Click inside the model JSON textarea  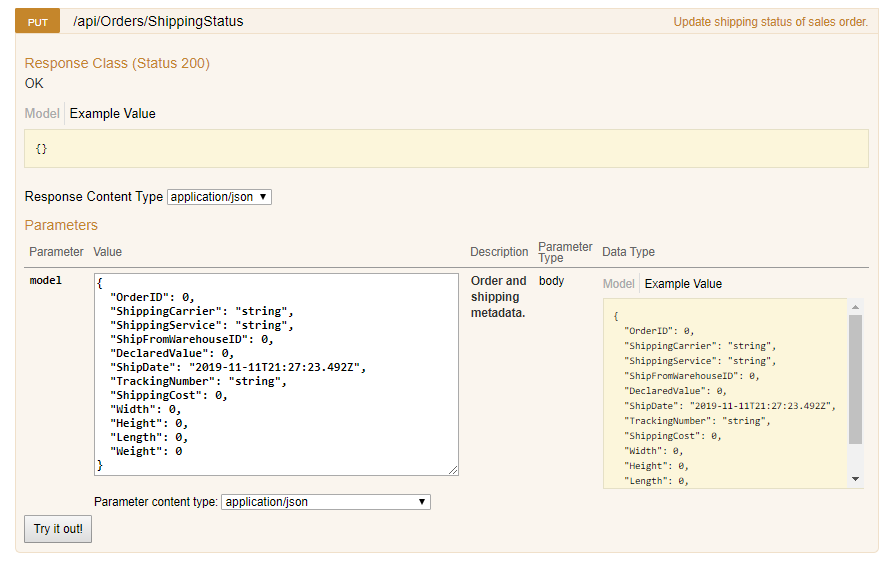[x=276, y=375]
